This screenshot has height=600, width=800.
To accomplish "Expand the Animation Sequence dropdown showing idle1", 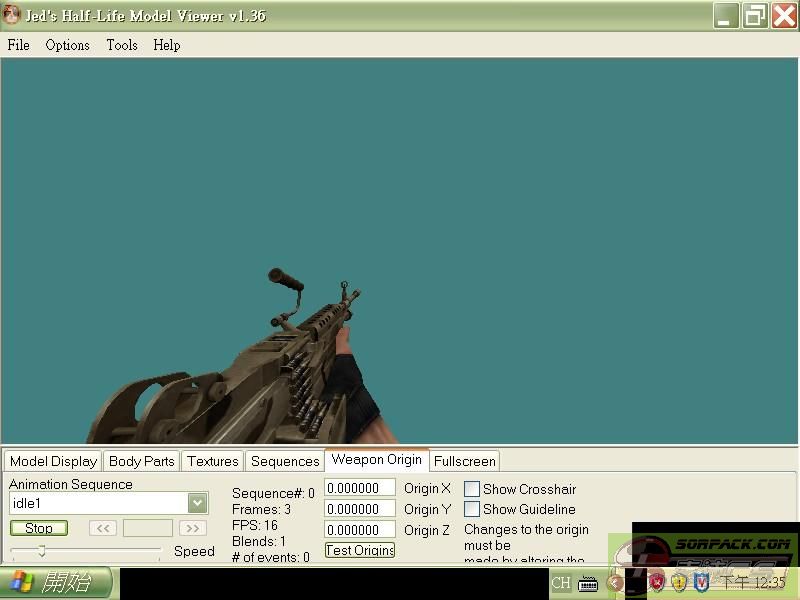I will pos(197,504).
